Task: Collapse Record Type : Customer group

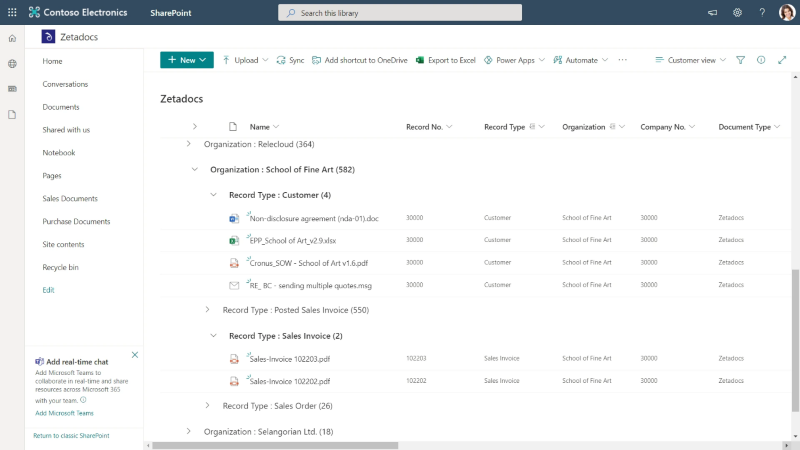Action: coord(213,195)
